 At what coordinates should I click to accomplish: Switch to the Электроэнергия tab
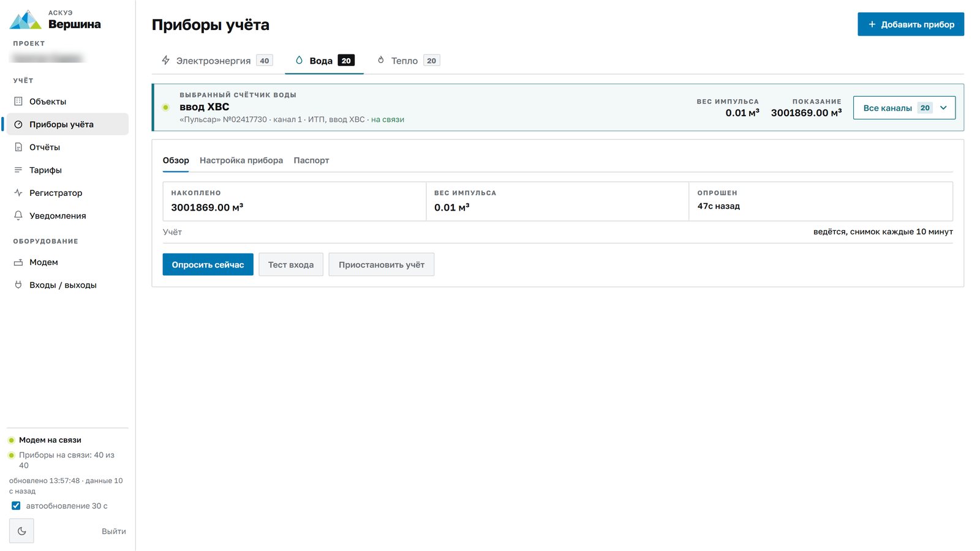tap(217, 61)
